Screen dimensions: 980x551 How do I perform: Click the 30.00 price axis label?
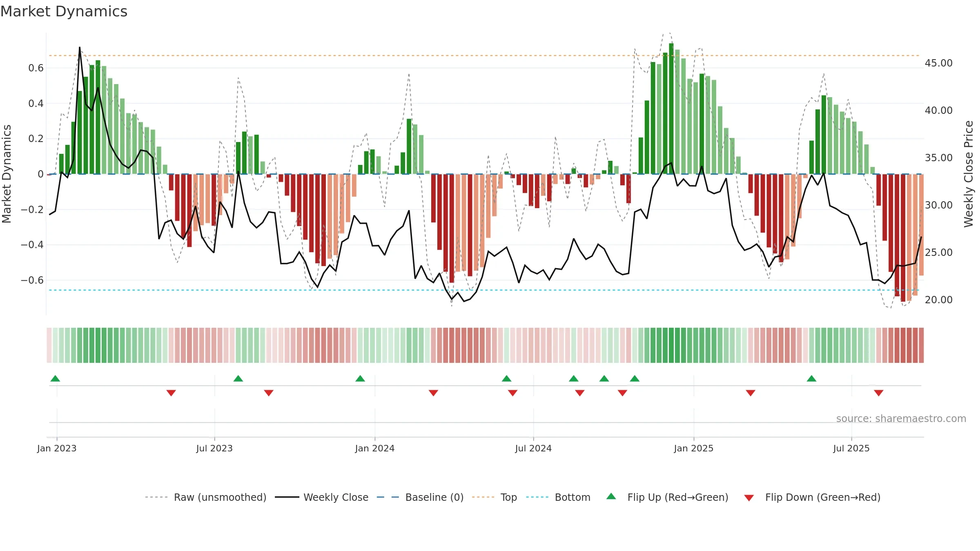(x=939, y=205)
